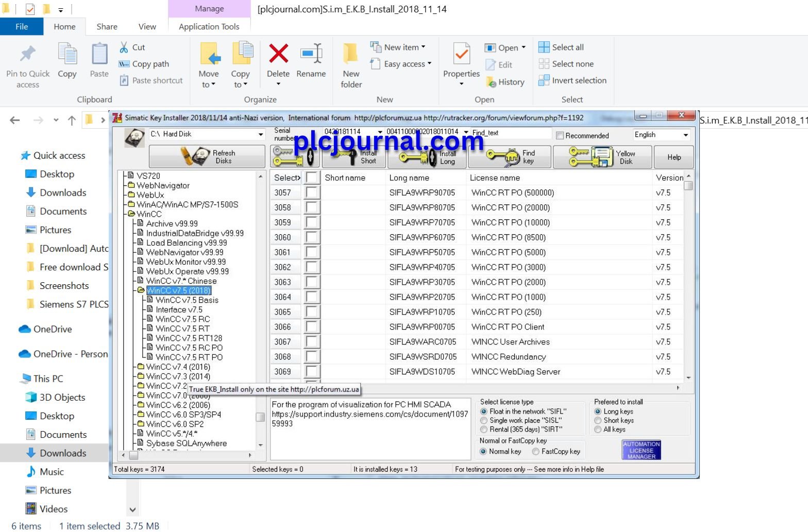Click the Help button
This screenshot has width=808, height=532.
click(x=674, y=157)
